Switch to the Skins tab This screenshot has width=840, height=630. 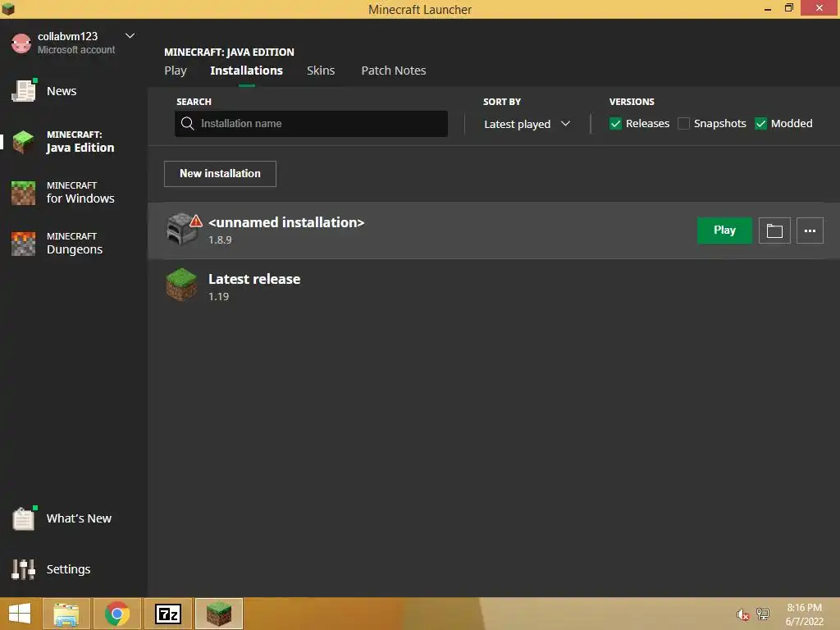point(321,71)
